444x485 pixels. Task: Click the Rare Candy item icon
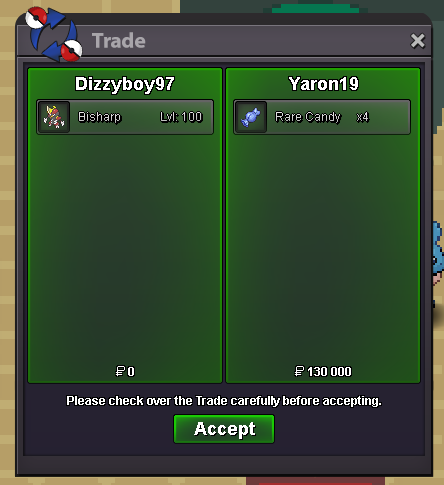coord(251,117)
